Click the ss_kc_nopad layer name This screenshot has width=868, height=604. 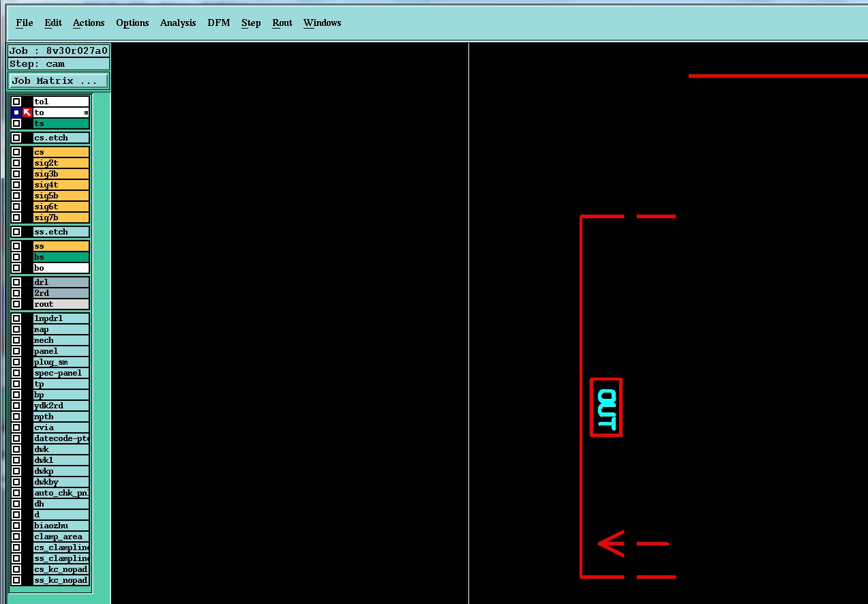[x=61, y=580]
